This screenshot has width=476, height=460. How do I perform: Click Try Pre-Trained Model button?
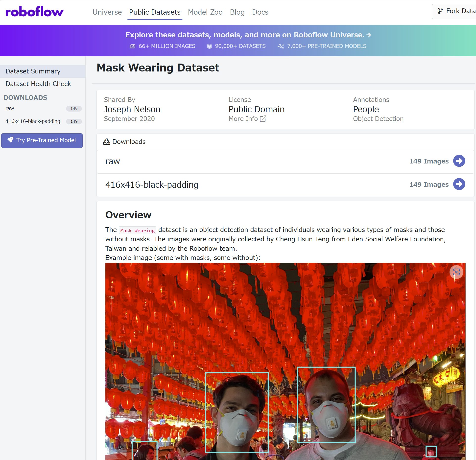pyautogui.click(x=42, y=140)
